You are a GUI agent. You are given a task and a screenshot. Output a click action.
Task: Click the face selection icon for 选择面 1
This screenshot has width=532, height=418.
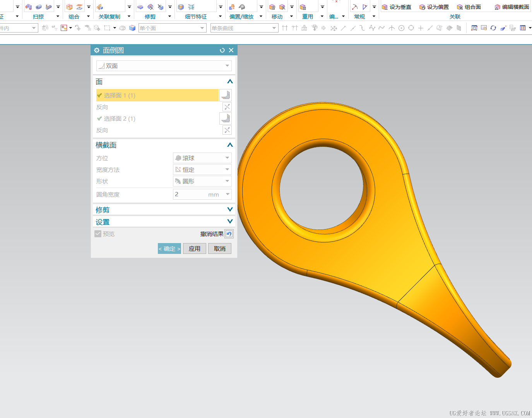coord(225,95)
